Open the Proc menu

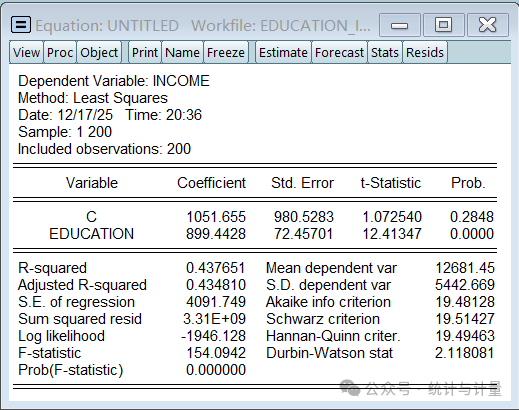[60, 52]
